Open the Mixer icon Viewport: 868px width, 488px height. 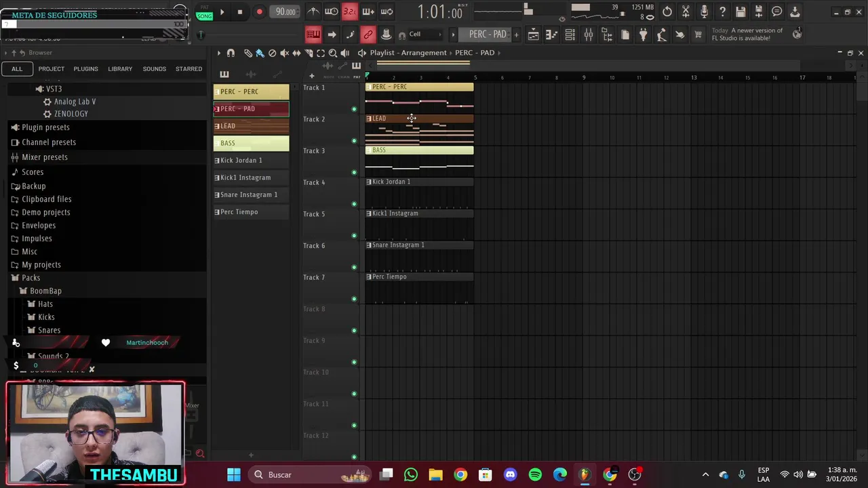[589, 35]
